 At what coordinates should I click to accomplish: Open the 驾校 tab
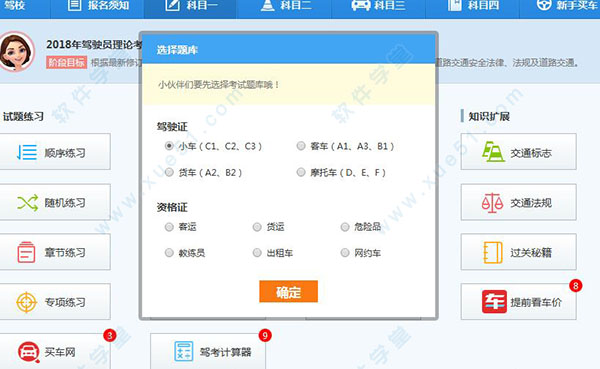pos(25,8)
